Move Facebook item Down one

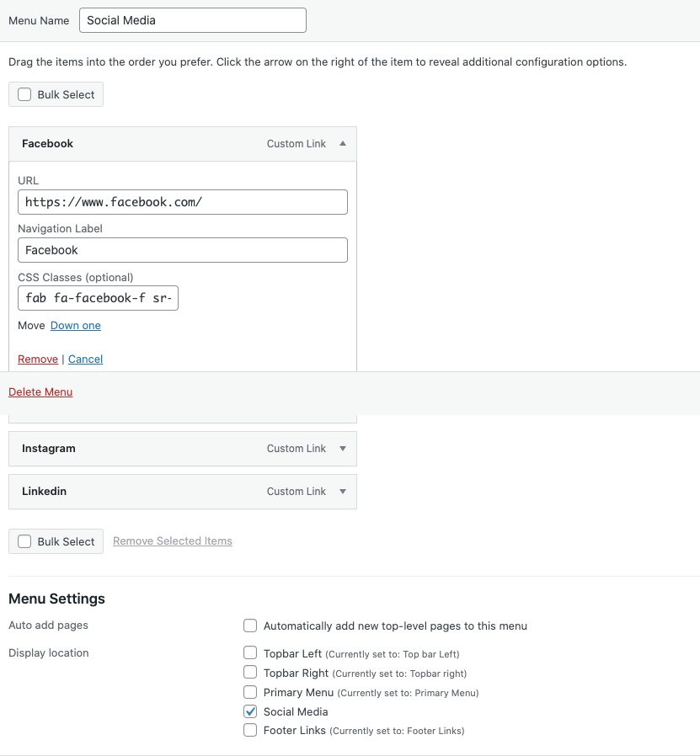click(x=76, y=326)
